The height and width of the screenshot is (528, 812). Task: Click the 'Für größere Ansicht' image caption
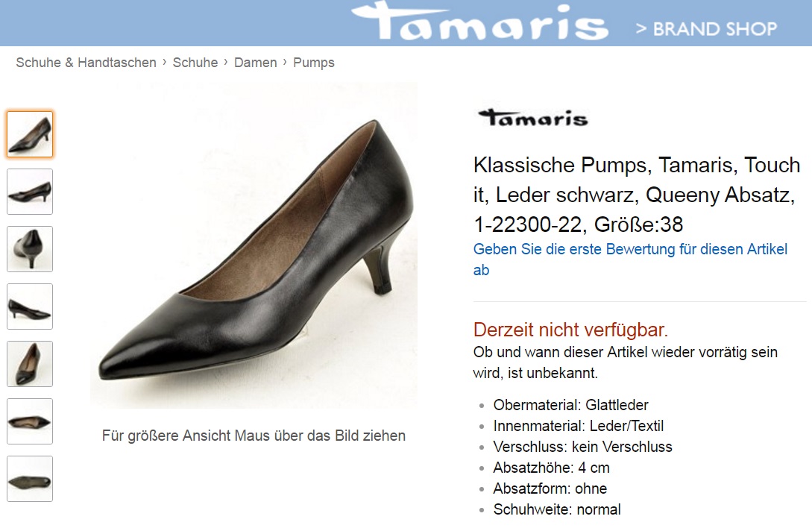(x=254, y=436)
